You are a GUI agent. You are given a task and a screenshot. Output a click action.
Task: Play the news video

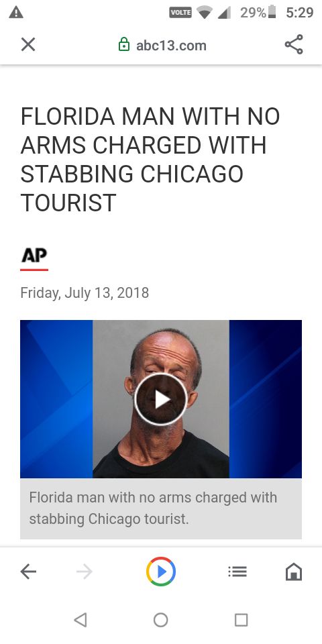160,398
